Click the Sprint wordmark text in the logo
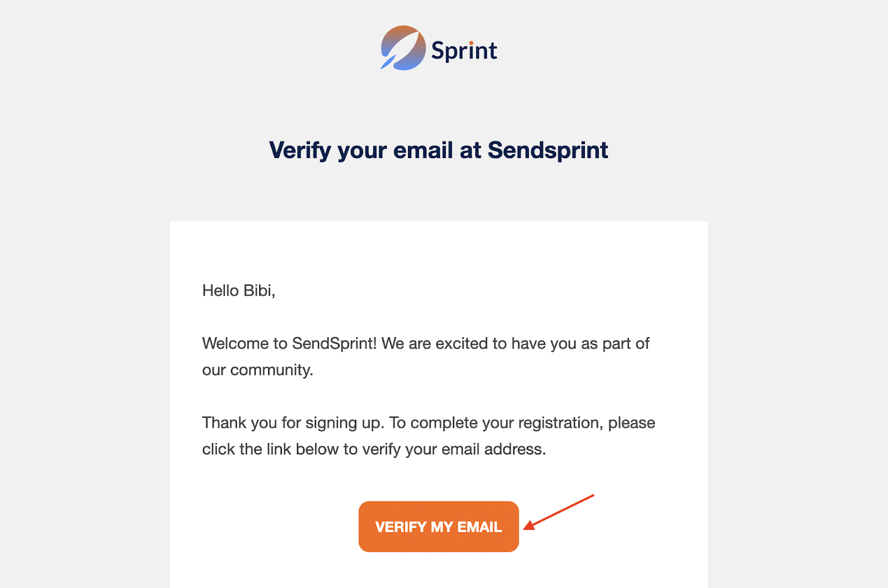The width and height of the screenshot is (888, 588). (x=464, y=51)
